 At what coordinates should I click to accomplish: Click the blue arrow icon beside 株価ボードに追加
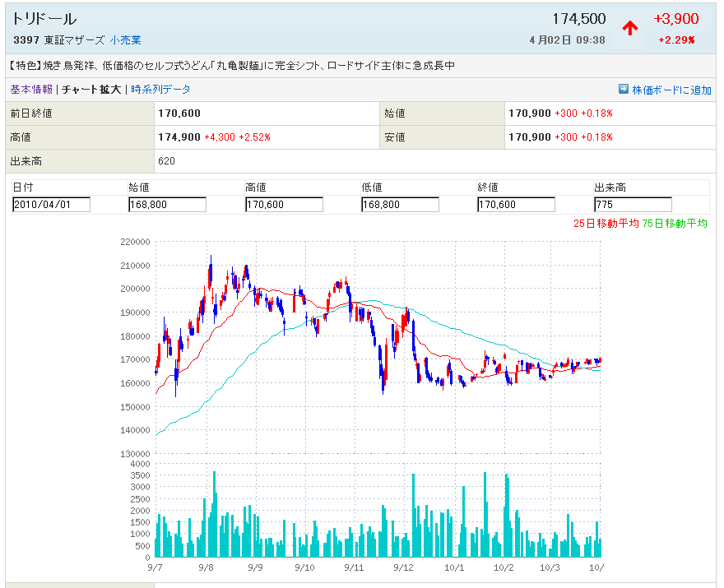624,90
